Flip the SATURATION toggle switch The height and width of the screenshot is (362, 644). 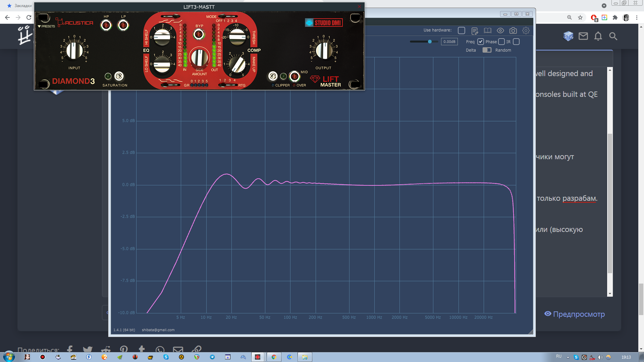point(119,76)
